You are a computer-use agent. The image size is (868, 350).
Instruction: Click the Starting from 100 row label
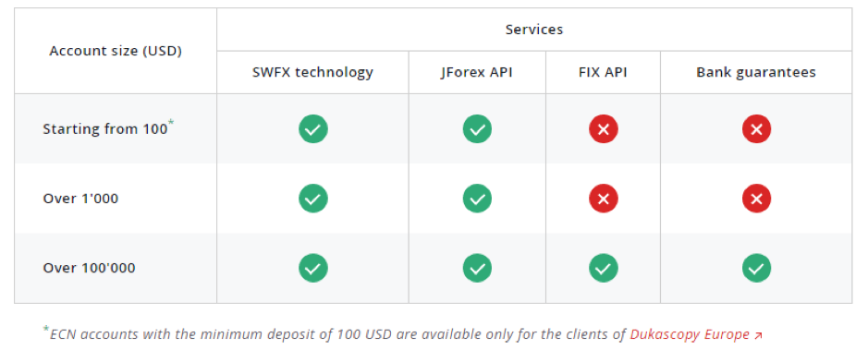pyautogui.click(x=105, y=129)
